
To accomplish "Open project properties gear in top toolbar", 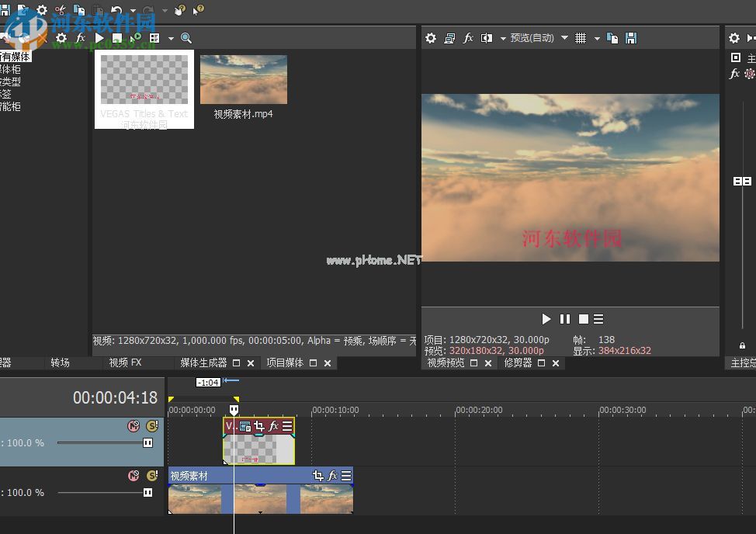I will 42,9.
